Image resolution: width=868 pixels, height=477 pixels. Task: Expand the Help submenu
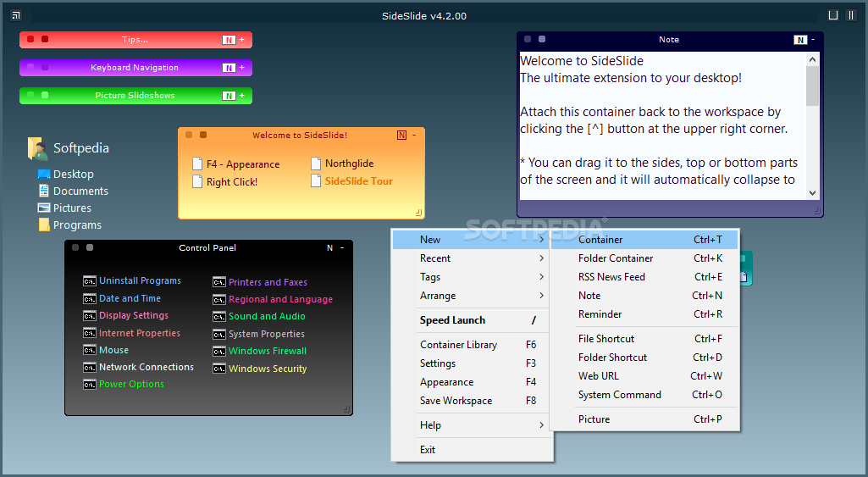471,425
